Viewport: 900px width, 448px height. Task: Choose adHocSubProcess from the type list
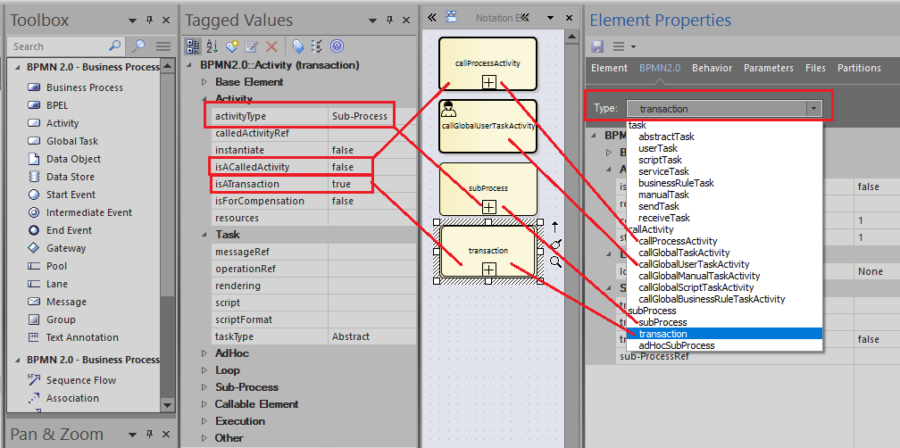676,345
